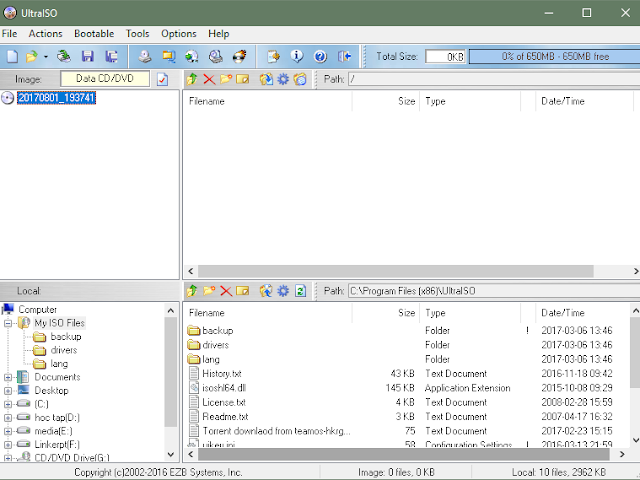Click the Make CD/DVD Image icon
The height and width of the screenshot is (480, 640).
tap(144, 56)
